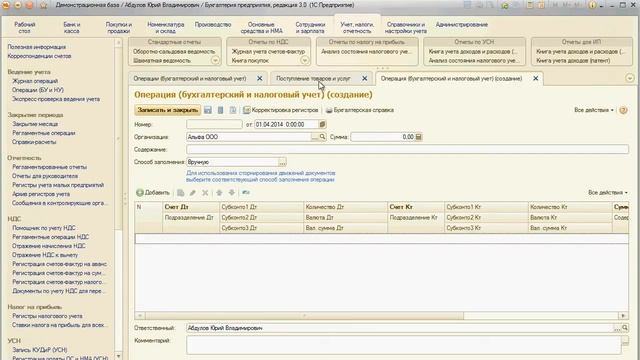Open selection list for Организация field
The width and height of the screenshot is (640, 360).
click(315, 137)
